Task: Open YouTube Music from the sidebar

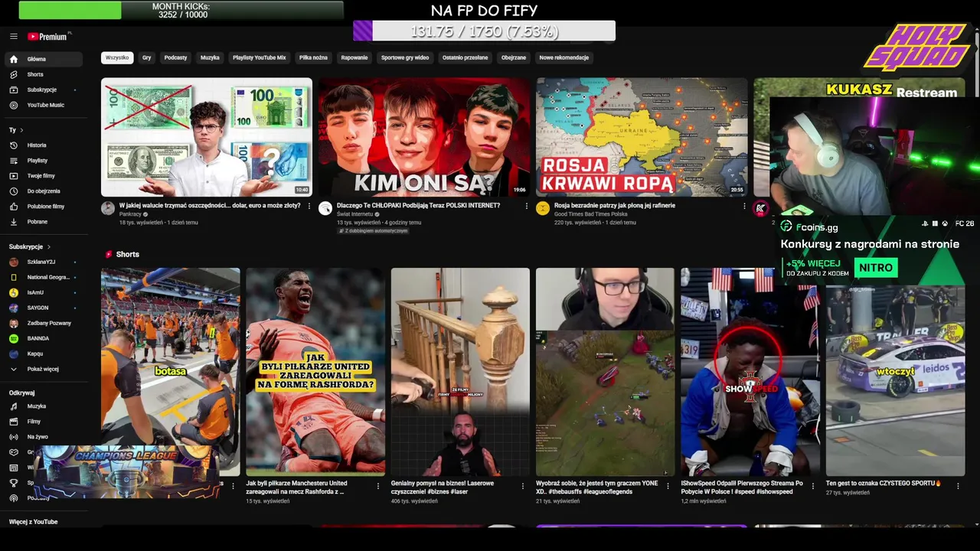Action: [45, 105]
